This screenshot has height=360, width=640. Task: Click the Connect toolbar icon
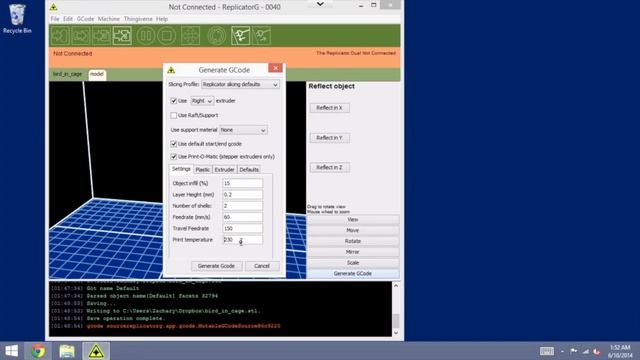point(240,36)
